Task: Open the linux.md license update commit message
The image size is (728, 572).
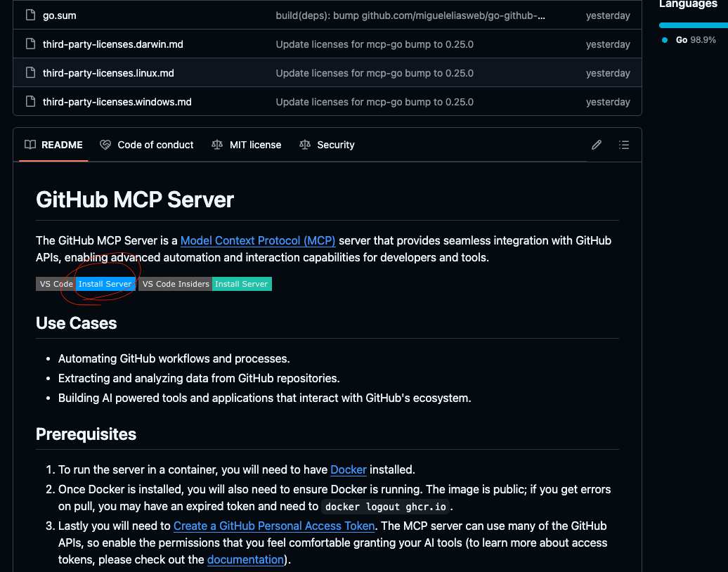Action: click(x=375, y=73)
